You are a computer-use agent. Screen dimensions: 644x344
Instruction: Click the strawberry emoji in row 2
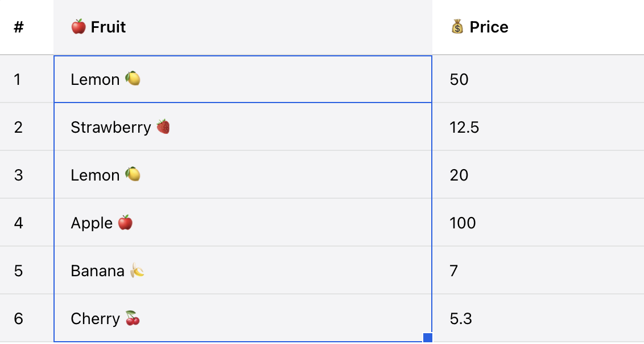[163, 127]
